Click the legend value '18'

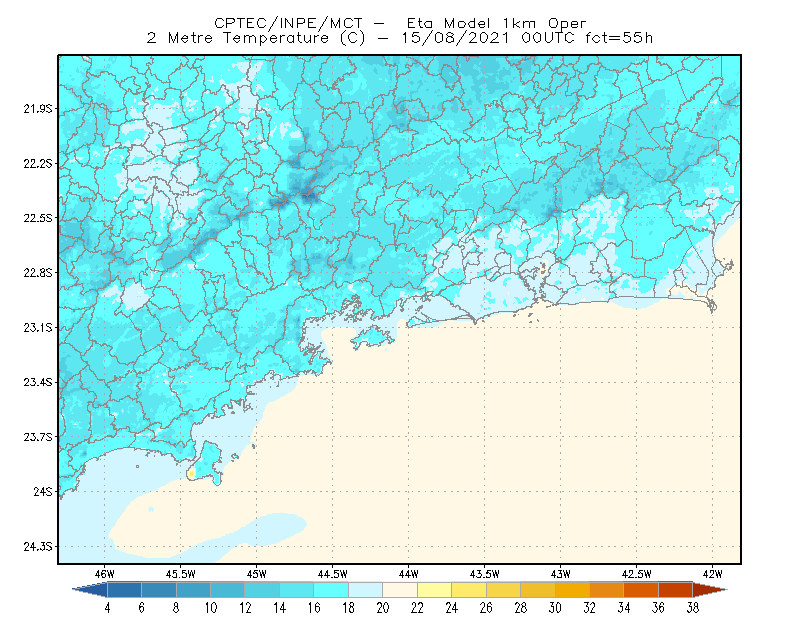click(348, 608)
